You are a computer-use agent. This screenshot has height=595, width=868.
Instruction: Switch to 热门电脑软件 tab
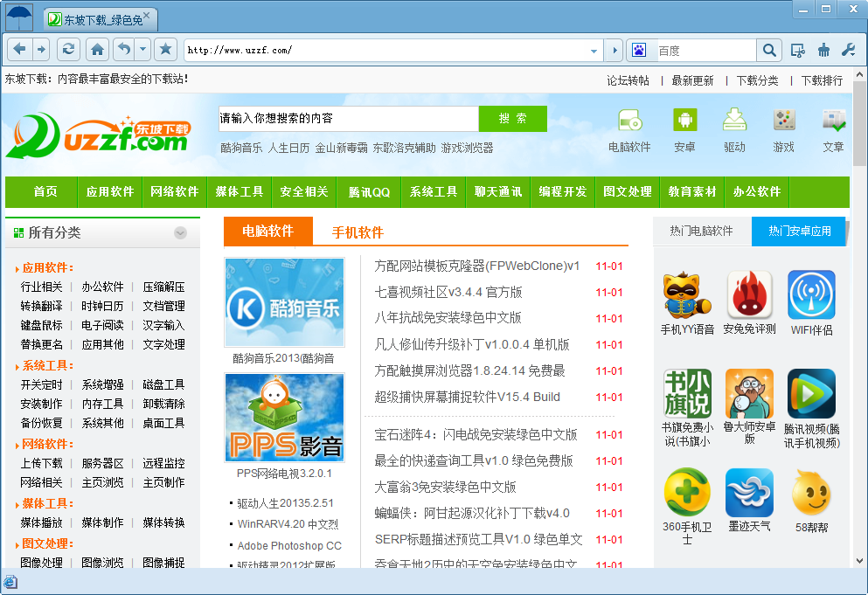tap(701, 231)
